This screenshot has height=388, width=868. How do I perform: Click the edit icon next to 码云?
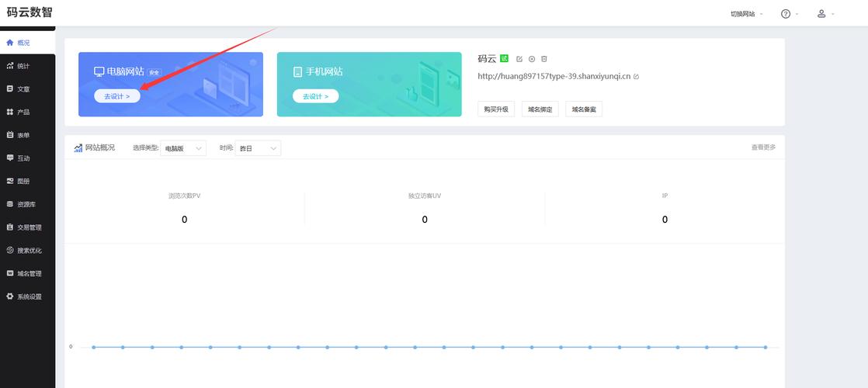(519, 59)
